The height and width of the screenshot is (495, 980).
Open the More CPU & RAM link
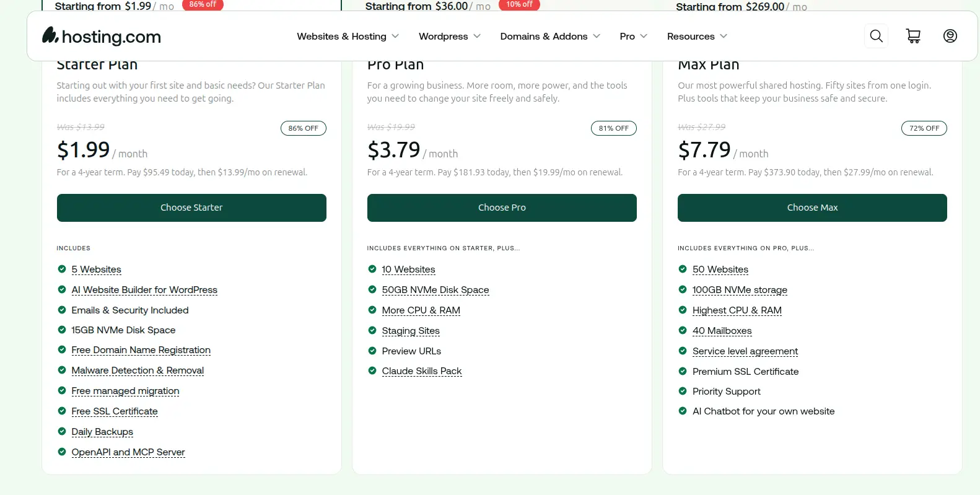tap(421, 310)
